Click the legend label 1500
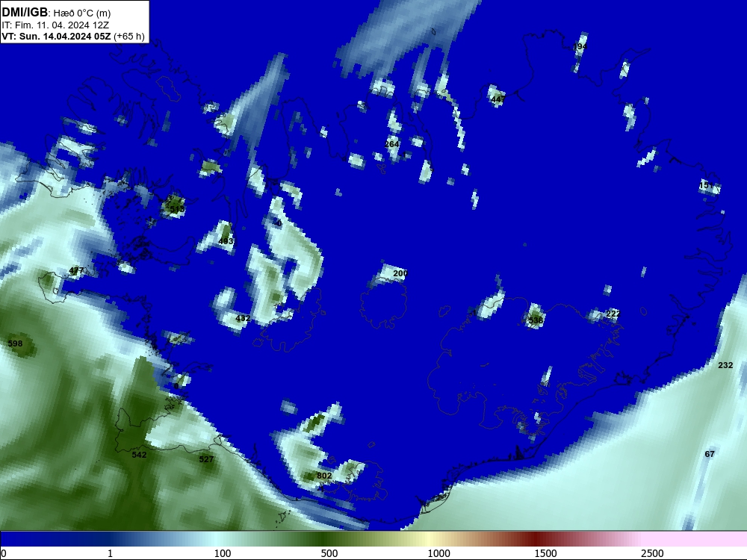The height and width of the screenshot is (560, 747). coord(545,553)
